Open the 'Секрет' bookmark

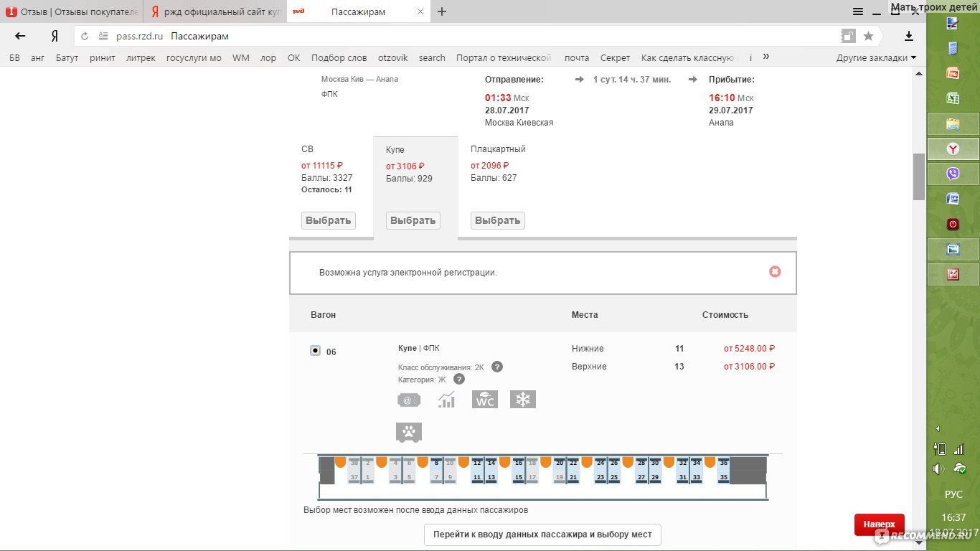[615, 58]
